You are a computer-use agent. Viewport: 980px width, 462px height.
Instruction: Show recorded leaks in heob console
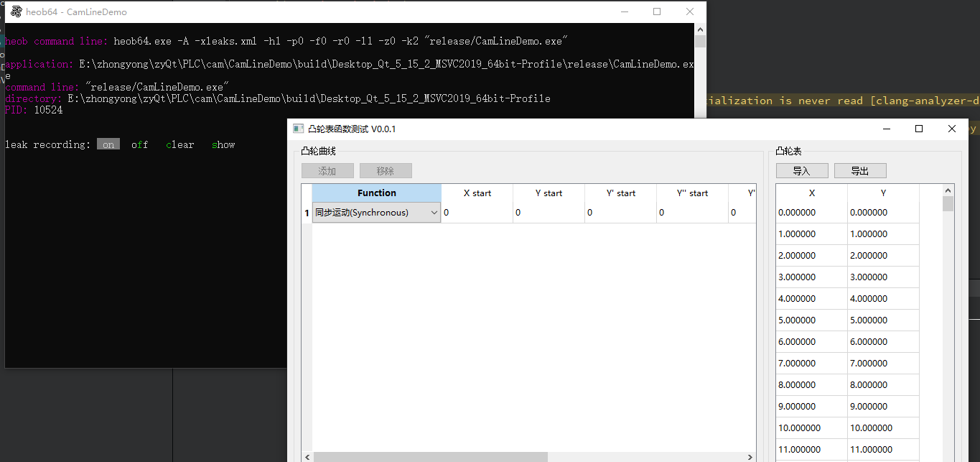point(223,144)
